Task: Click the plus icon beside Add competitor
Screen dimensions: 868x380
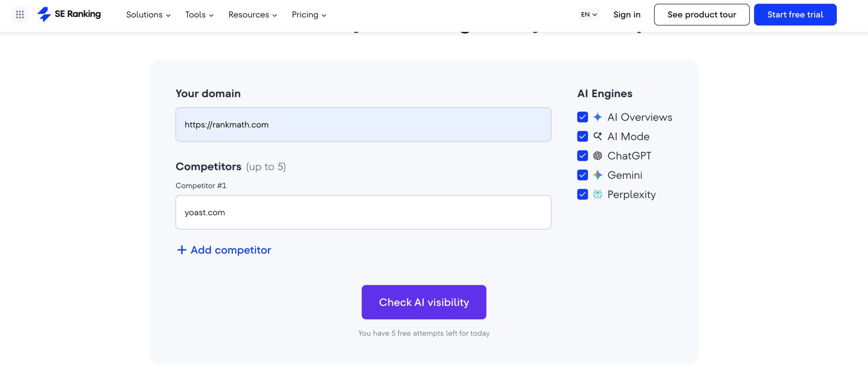Action: (x=182, y=250)
